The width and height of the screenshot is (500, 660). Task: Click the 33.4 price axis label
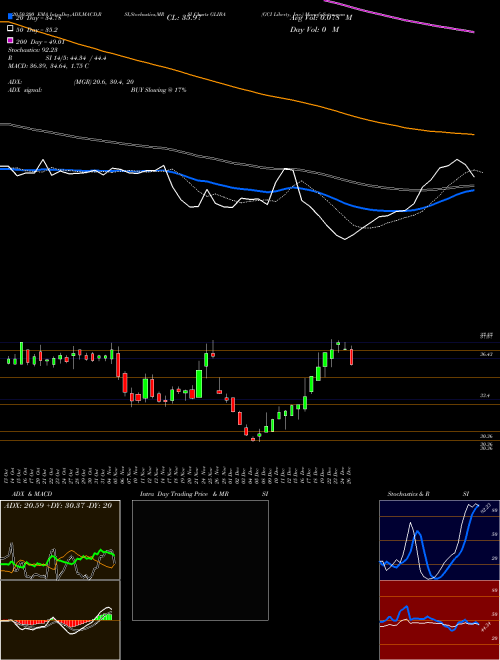(x=485, y=395)
